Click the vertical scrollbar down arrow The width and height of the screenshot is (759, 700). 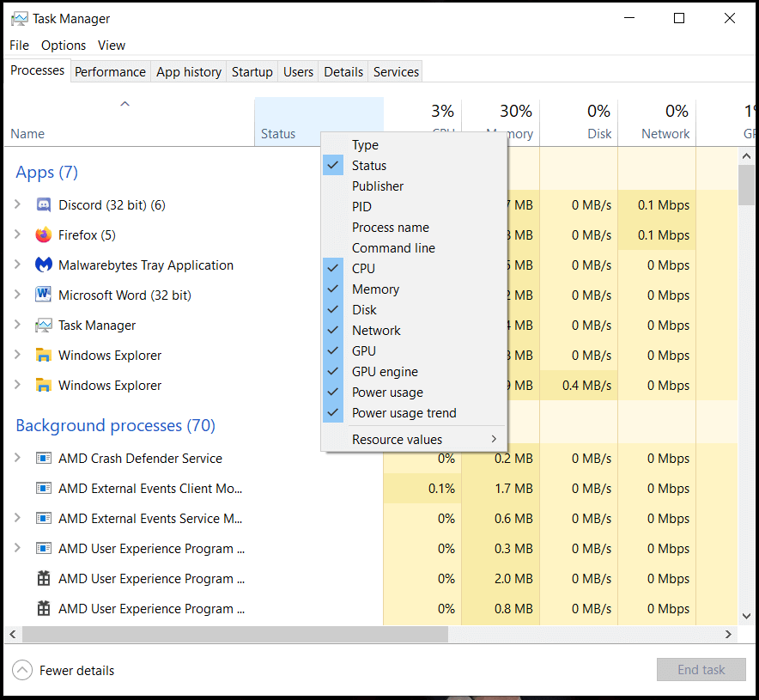click(746, 616)
